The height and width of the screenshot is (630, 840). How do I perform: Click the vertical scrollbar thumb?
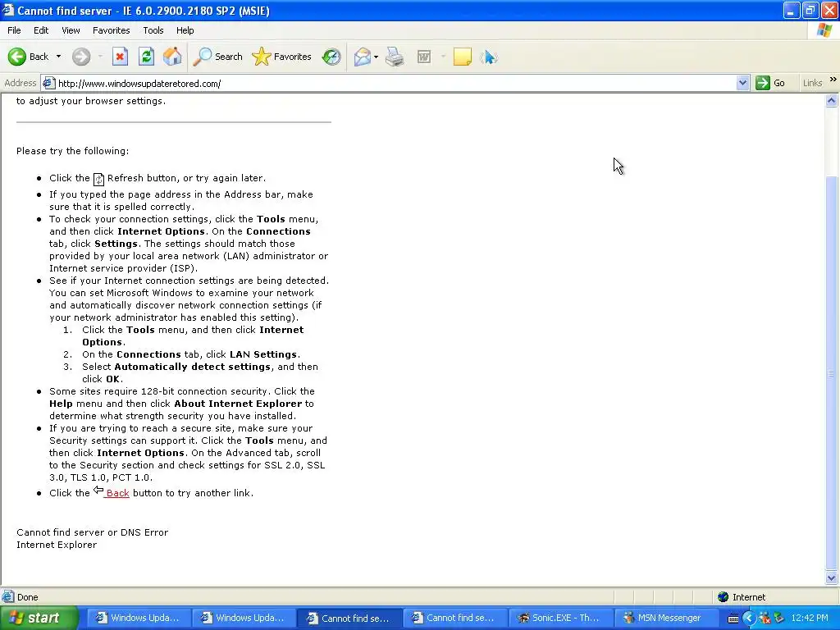(832, 373)
